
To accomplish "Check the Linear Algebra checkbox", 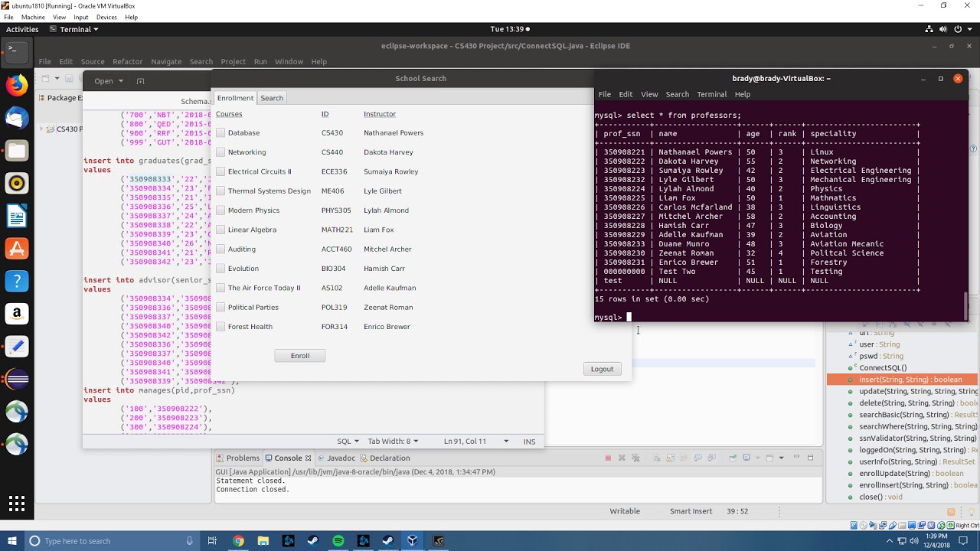I will coord(220,230).
